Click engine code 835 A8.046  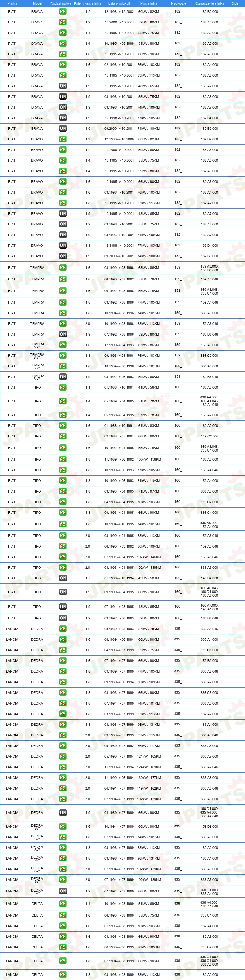point(210,788)
